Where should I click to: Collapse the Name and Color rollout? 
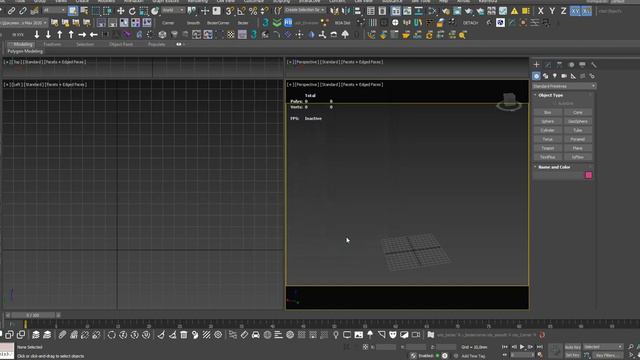(x=554, y=167)
